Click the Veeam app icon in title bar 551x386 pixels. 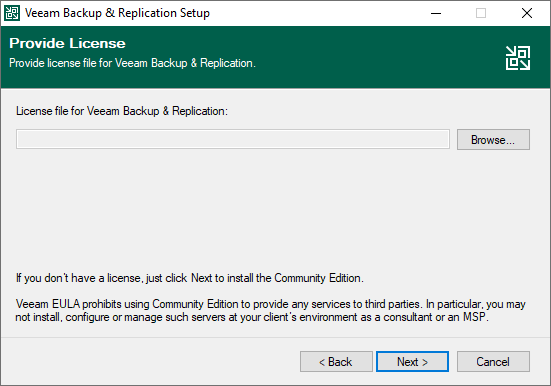coord(12,13)
